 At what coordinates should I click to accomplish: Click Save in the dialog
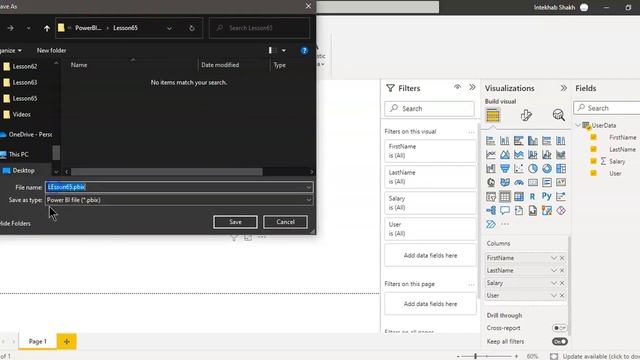235,222
